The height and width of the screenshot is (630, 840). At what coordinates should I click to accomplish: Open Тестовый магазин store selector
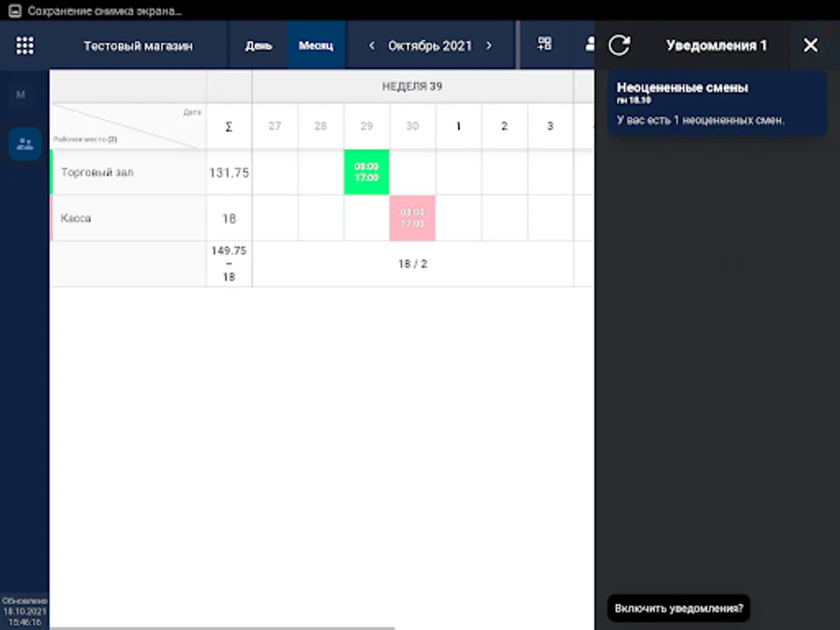tap(138, 46)
